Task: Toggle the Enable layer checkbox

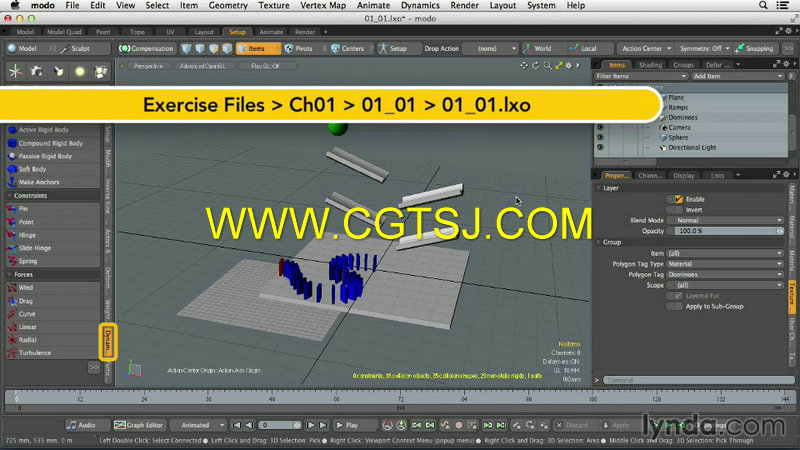Action: coord(679,199)
